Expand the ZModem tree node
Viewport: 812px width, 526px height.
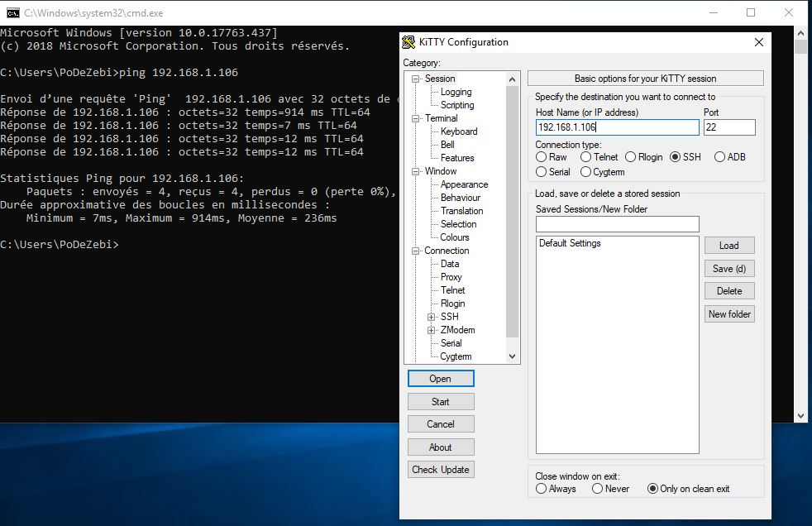431,330
